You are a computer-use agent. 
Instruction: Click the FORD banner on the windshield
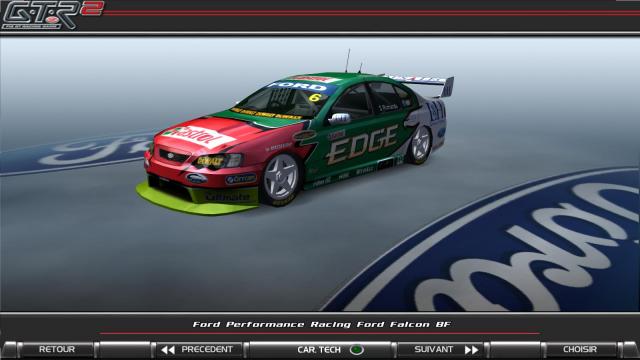point(297,87)
